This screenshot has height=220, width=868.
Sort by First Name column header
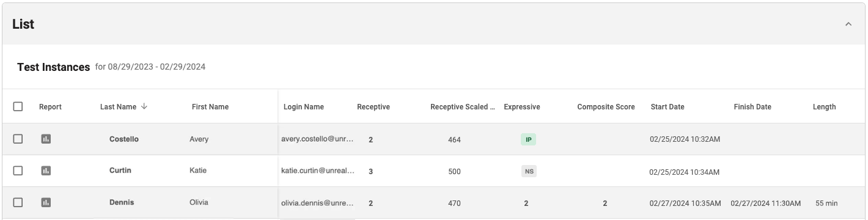pyautogui.click(x=210, y=107)
